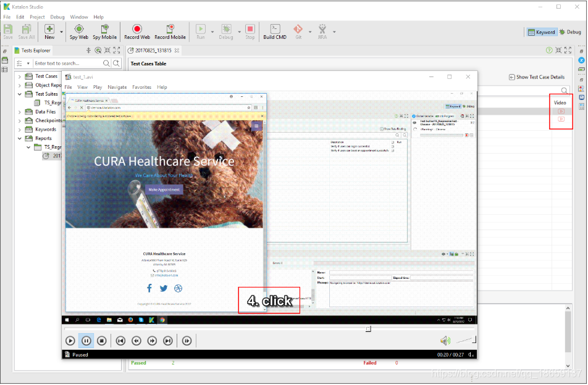
Task: Open the Help menu in Katalon Studio
Action: pos(99,17)
